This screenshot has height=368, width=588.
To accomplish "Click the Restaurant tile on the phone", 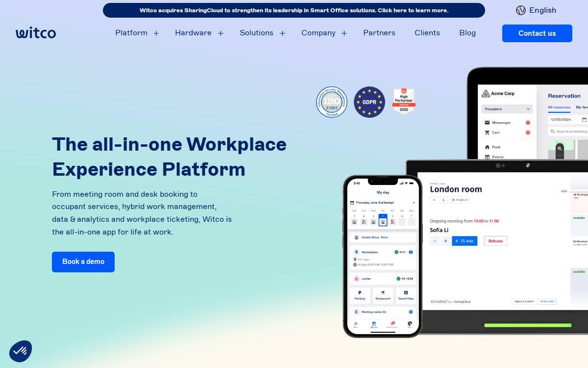I will coord(383,295).
